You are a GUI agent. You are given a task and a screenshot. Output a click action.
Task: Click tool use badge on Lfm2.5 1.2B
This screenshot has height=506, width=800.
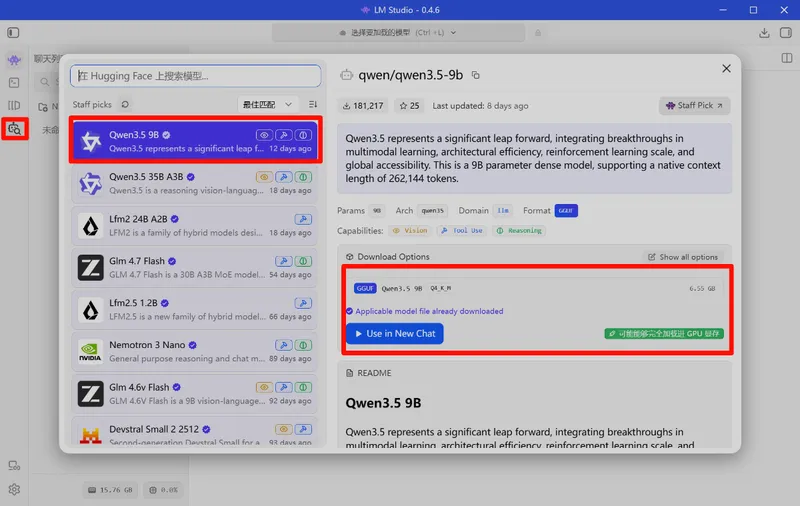303,303
